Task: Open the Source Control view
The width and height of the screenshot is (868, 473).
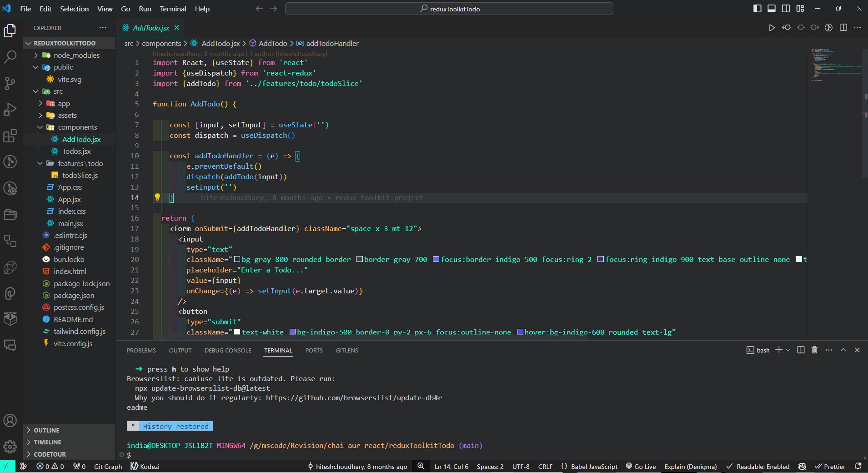Action: pos(10,83)
